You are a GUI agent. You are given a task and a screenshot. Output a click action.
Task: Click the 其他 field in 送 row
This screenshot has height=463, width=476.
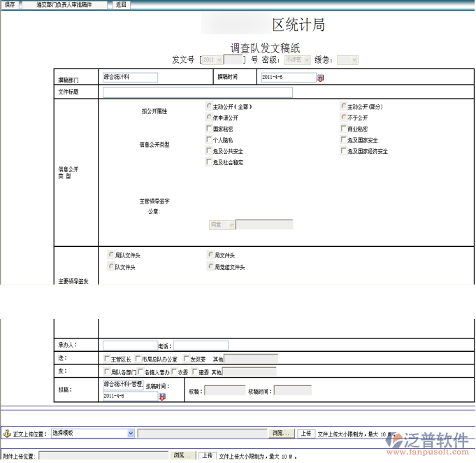(x=251, y=359)
